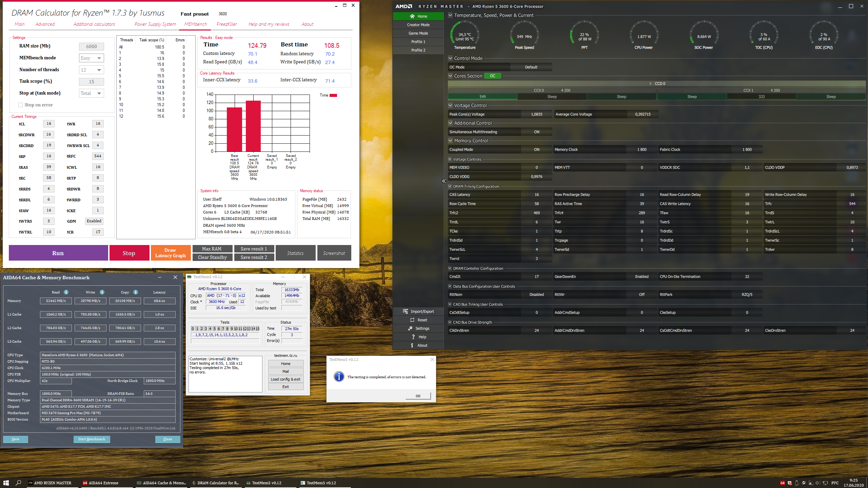Collapse the Voltage Control section

tap(450, 105)
